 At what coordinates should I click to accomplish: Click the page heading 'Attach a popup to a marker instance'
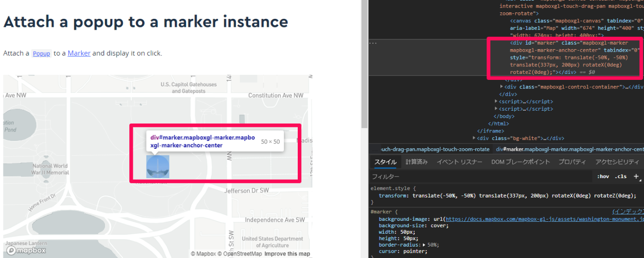pos(146,22)
